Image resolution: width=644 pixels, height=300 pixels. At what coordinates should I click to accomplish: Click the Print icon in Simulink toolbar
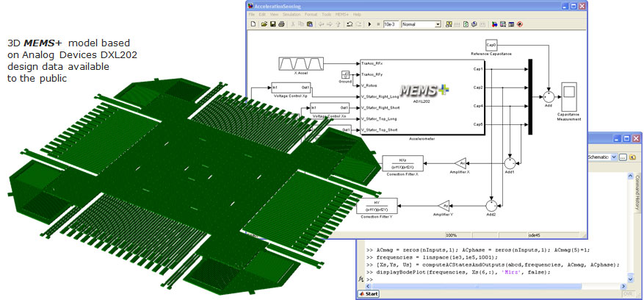coord(281,24)
